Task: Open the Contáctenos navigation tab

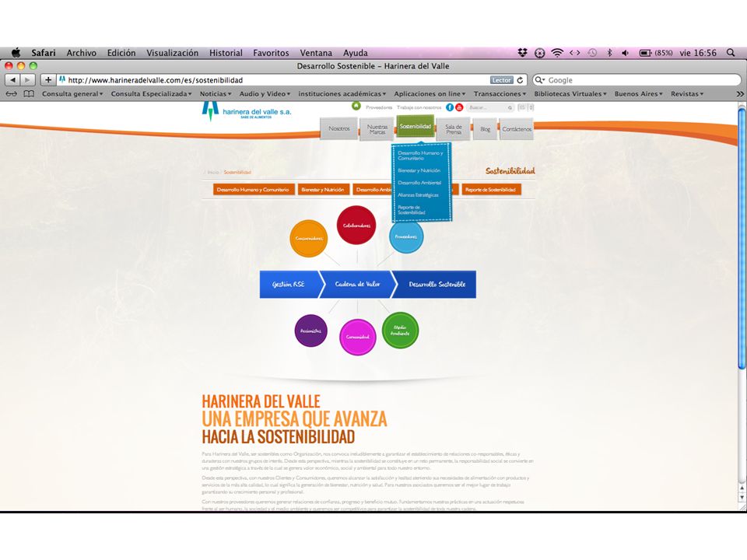Action: coord(517,129)
